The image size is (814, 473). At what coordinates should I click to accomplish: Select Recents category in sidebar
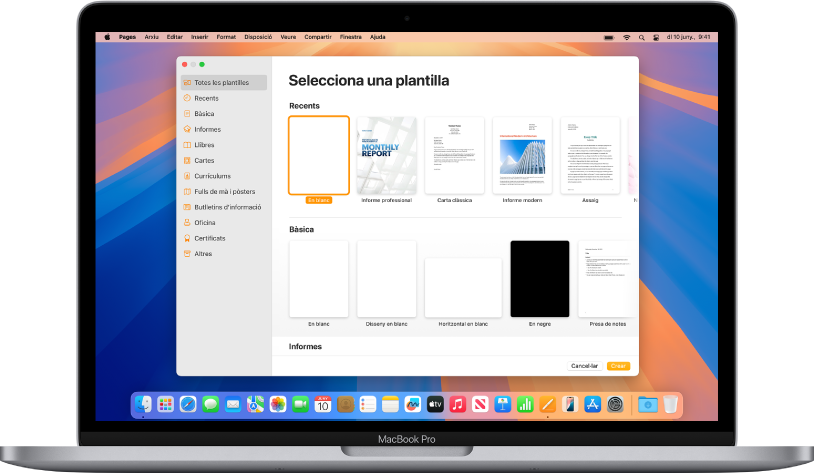point(224,98)
